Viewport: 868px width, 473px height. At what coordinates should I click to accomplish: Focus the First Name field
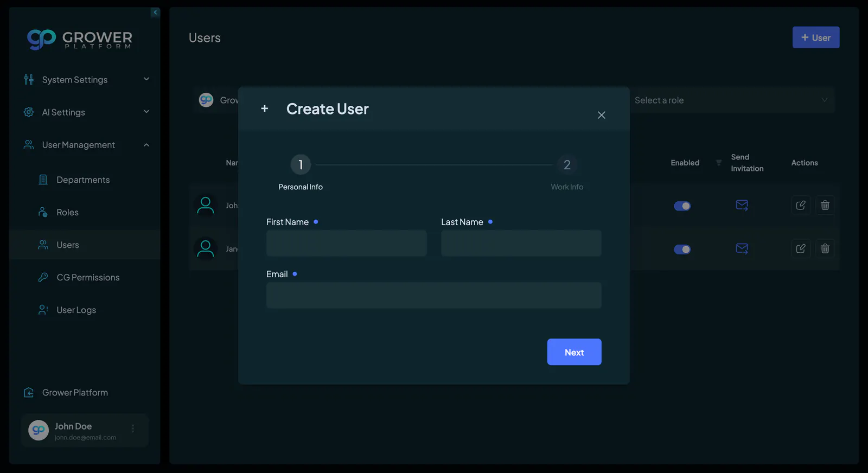(347, 243)
